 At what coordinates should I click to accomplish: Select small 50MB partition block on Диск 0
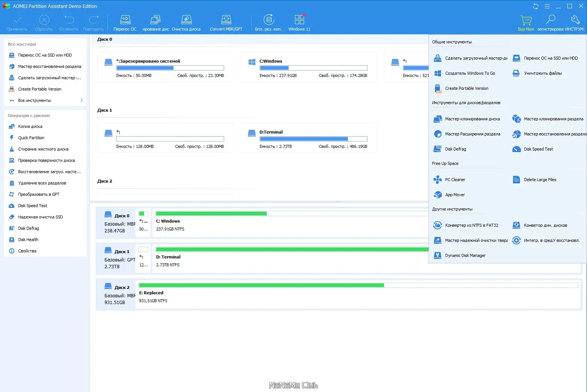click(143, 223)
